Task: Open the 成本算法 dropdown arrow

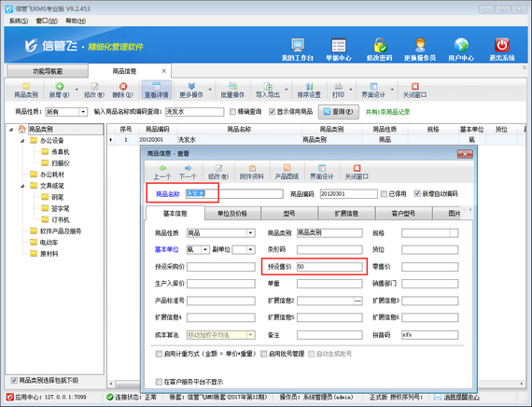Action: click(251, 335)
